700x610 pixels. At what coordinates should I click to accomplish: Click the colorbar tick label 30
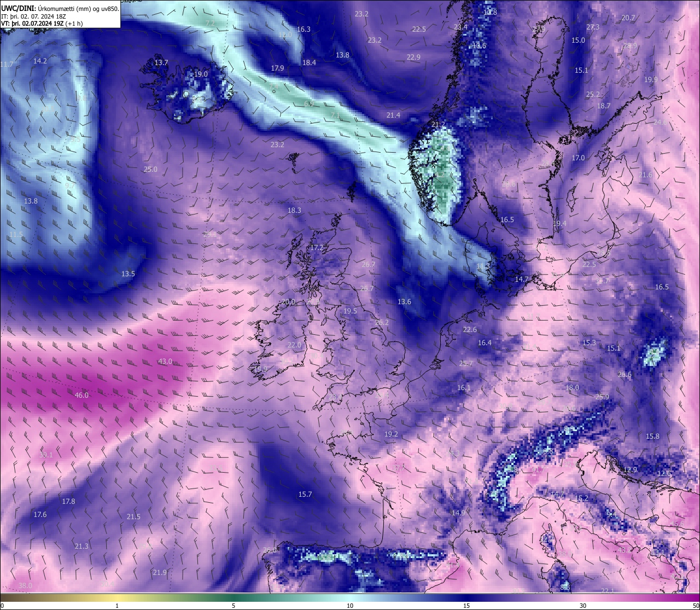[583, 606]
